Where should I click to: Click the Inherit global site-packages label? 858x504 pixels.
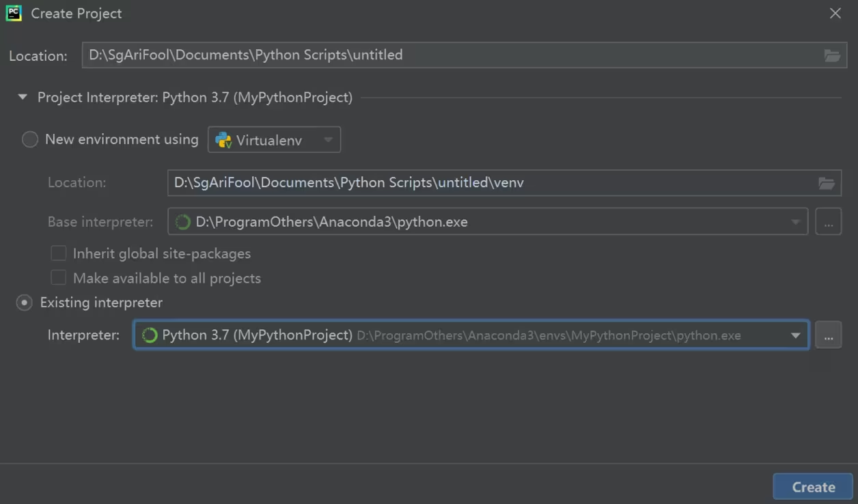162,253
